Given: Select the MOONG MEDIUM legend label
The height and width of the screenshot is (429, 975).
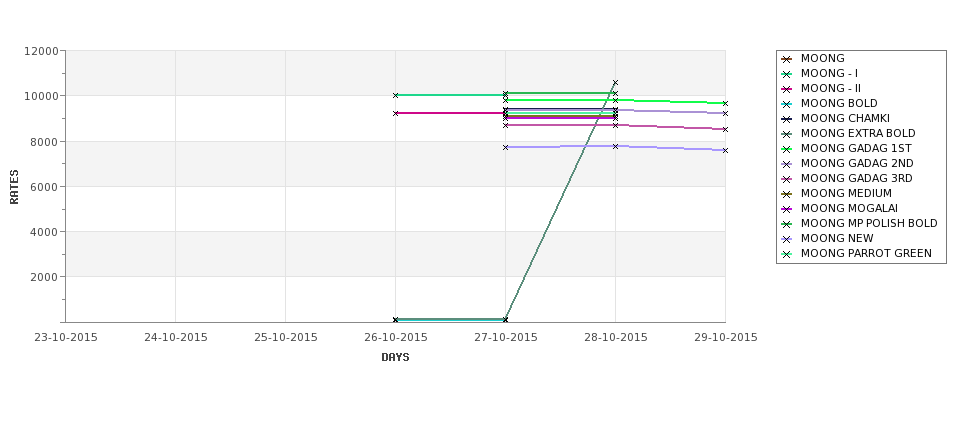Looking at the screenshot, I should 846,193.
